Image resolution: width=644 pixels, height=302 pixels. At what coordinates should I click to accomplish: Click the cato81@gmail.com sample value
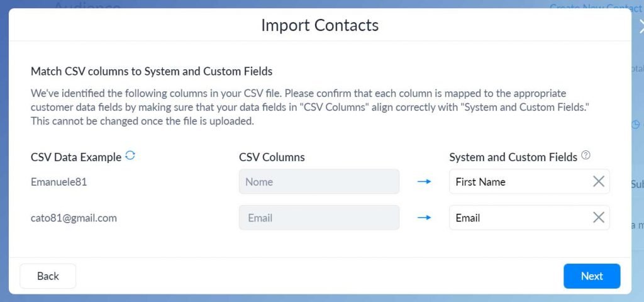(74, 218)
